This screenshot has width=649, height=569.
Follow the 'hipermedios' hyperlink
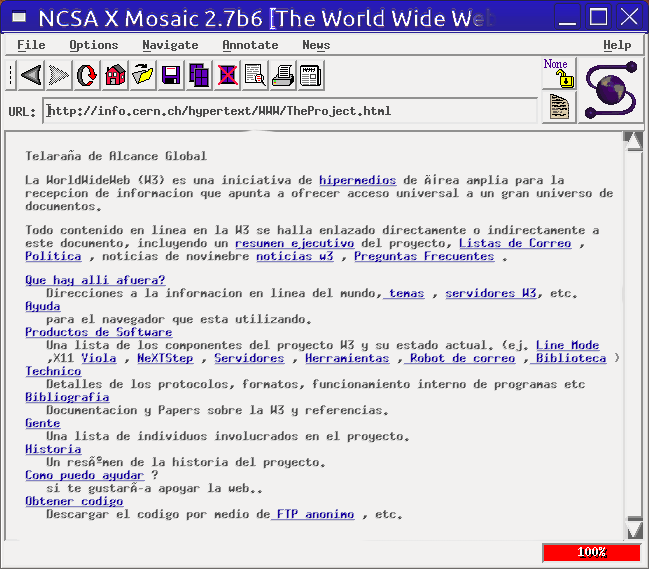tap(357, 180)
